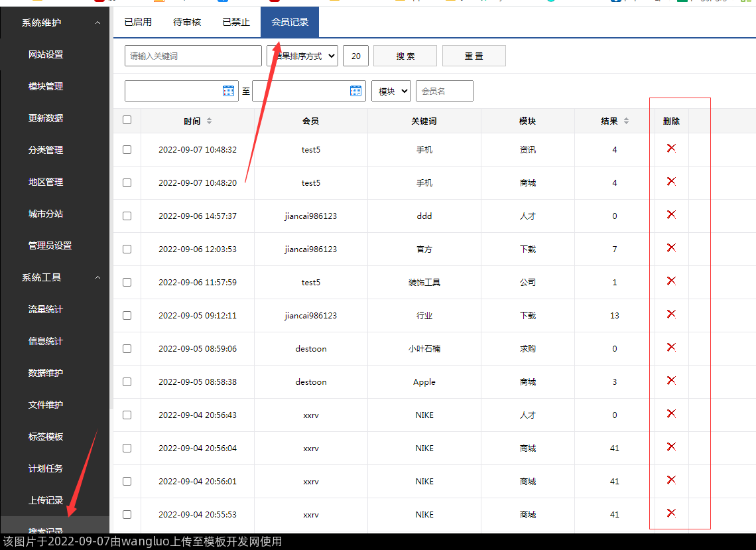The width and height of the screenshot is (756, 550).
Task: Switch to the 待审核 tab
Action: (x=187, y=23)
